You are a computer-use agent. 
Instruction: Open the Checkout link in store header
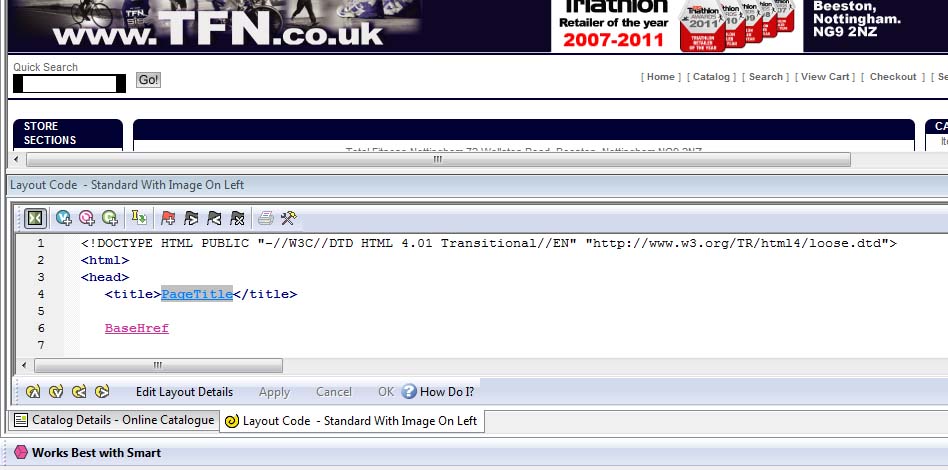click(892, 77)
